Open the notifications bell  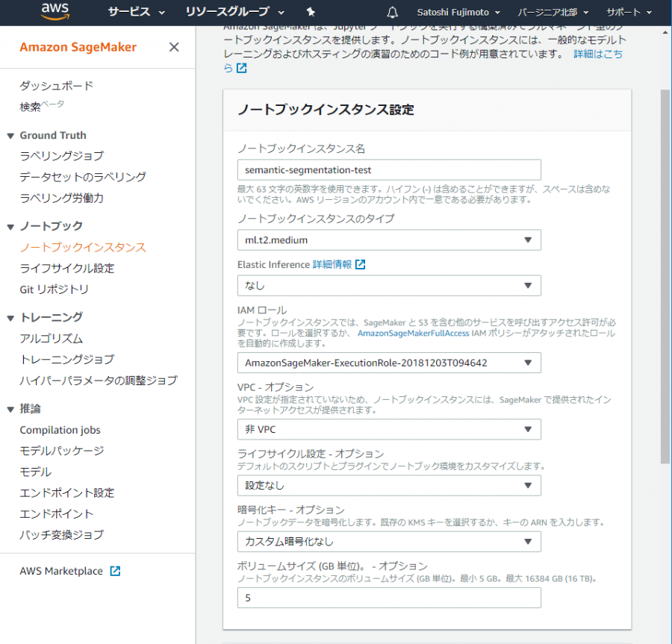(392, 13)
